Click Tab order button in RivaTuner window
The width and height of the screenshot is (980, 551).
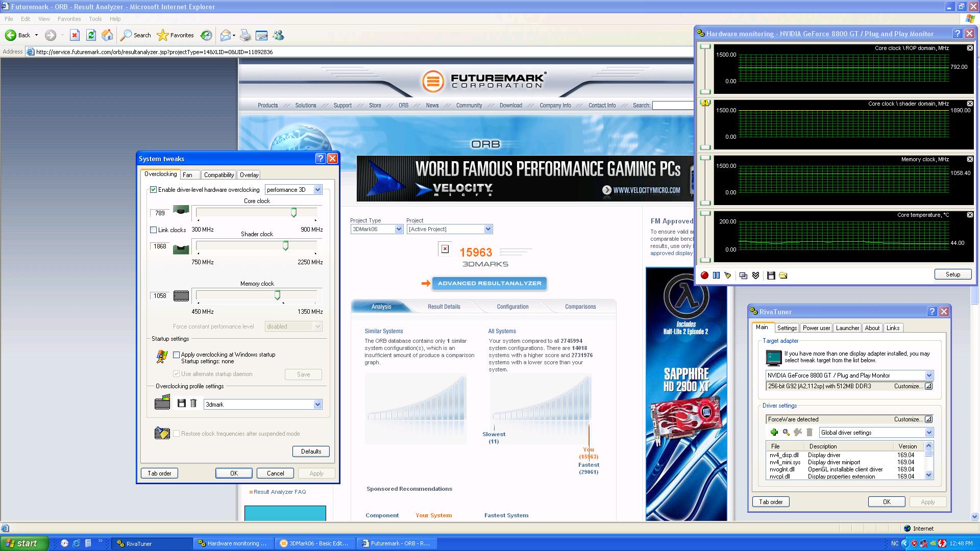click(x=771, y=502)
